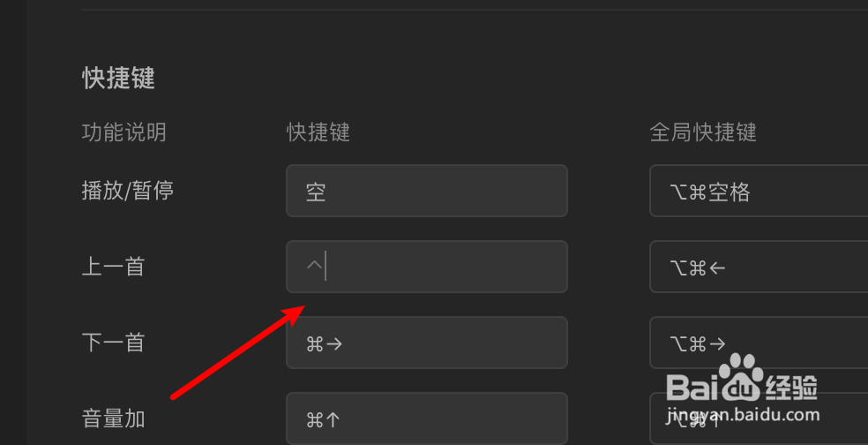Select the 播放/暂停 function label
The image size is (868, 445).
tap(128, 191)
